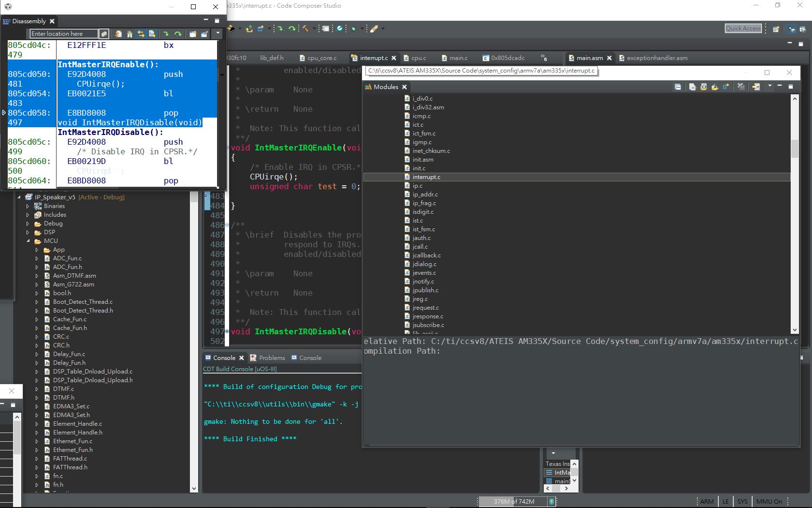Viewport: 812px width, 508px height.
Task: Click the garbage collector trash icon
Action: coord(551,502)
